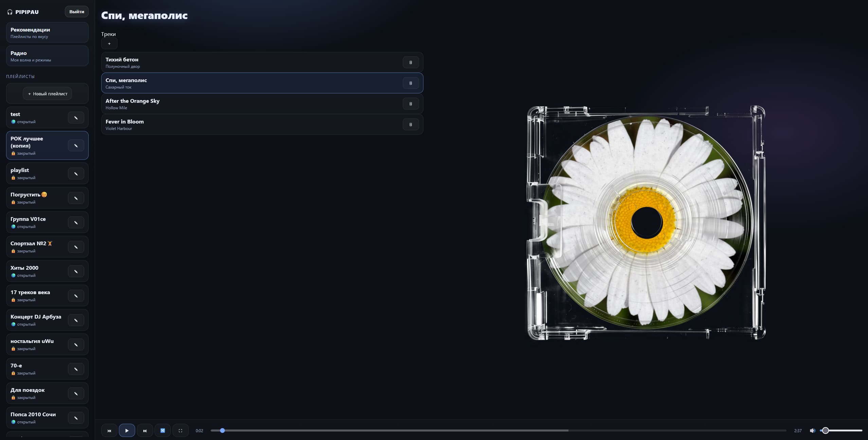Edit the test playlist with pencil icon
Image resolution: width=868 pixels, height=440 pixels.
(76, 118)
